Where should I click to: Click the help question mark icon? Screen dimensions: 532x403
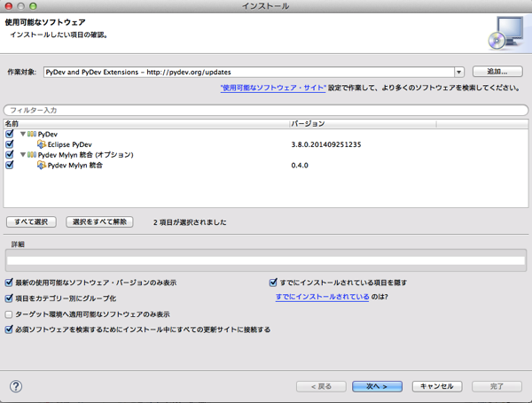click(16, 386)
